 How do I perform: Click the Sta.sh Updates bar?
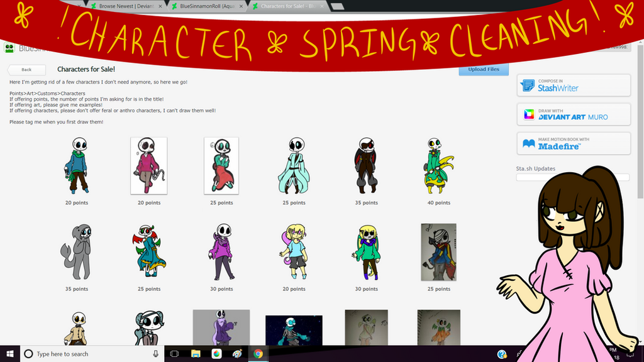click(x=572, y=177)
